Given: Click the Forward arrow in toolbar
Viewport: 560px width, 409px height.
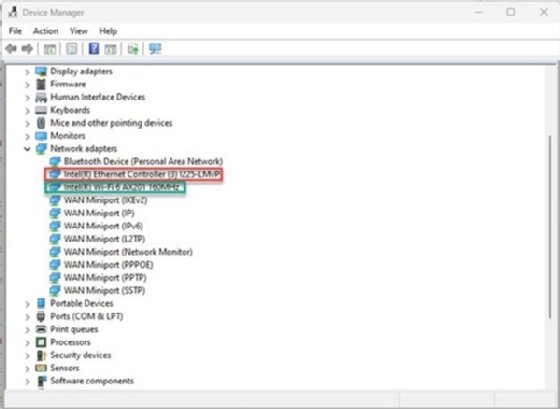Looking at the screenshot, I should click(x=27, y=49).
